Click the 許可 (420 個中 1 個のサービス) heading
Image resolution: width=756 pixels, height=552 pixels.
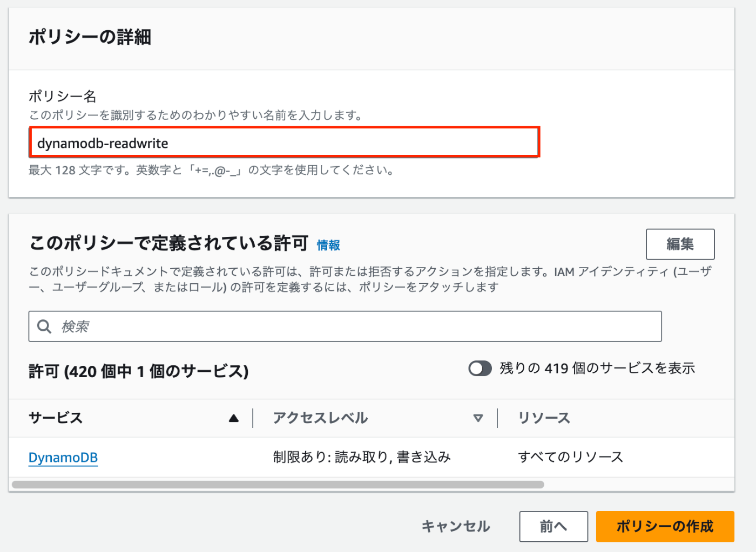pos(139,371)
